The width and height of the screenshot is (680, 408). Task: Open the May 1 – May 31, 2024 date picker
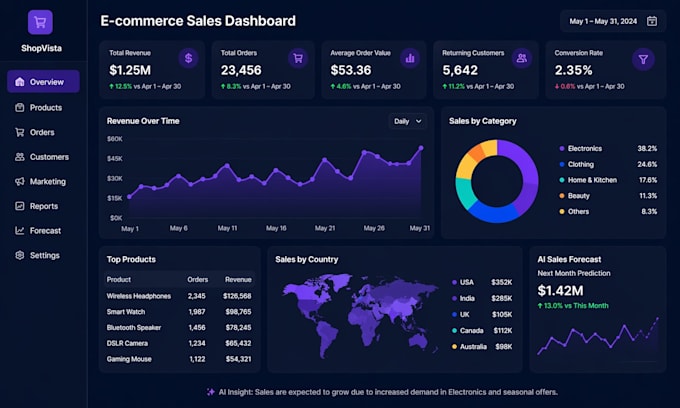[x=613, y=21]
